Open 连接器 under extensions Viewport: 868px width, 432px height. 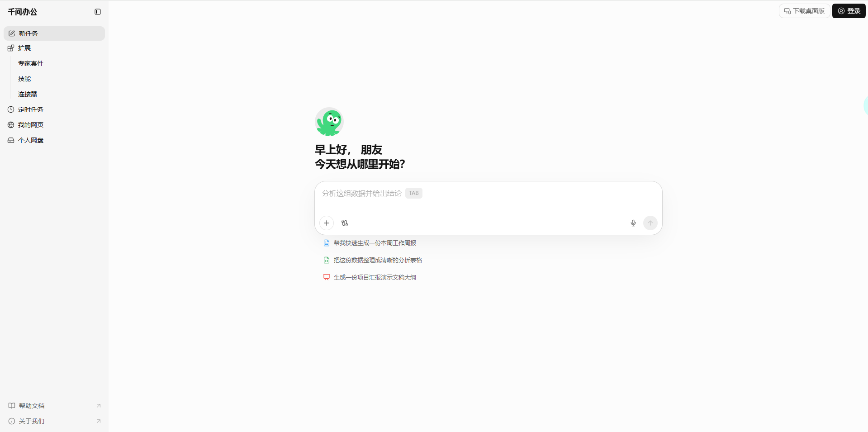click(28, 94)
